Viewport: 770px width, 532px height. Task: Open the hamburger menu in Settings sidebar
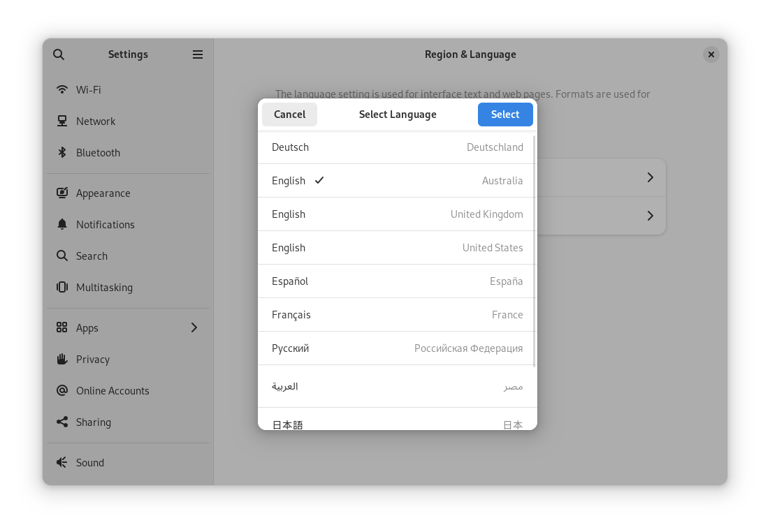coord(198,54)
